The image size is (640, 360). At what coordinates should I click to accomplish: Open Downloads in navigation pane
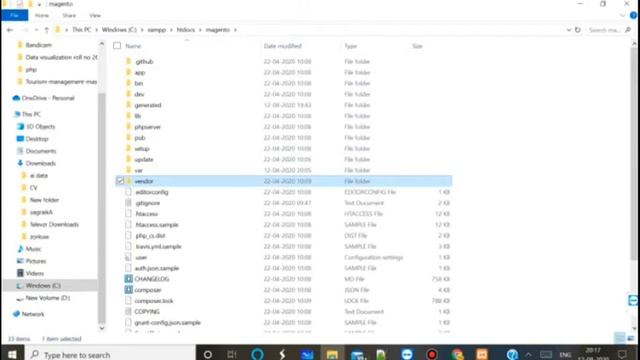(x=40, y=163)
